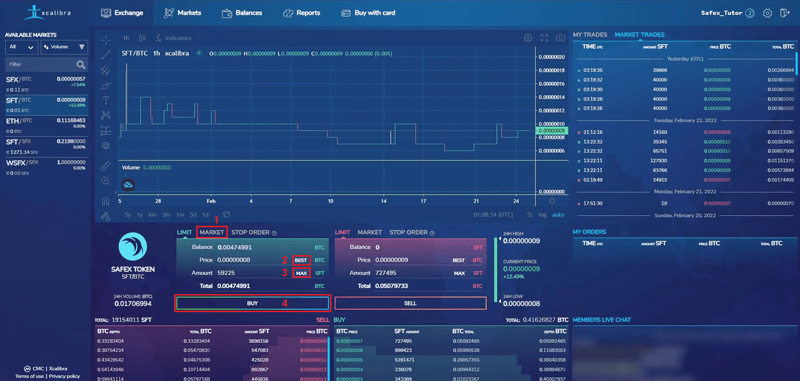This screenshot has width=800, height=381.
Task: Open the Terms of use link
Action: coord(29,376)
